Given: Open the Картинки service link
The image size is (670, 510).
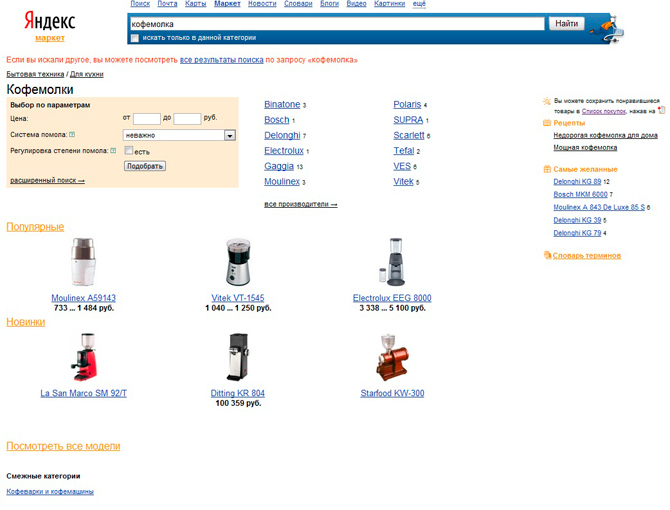Looking at the screenshot, I should pyautogui.click(x=390, y=3).
